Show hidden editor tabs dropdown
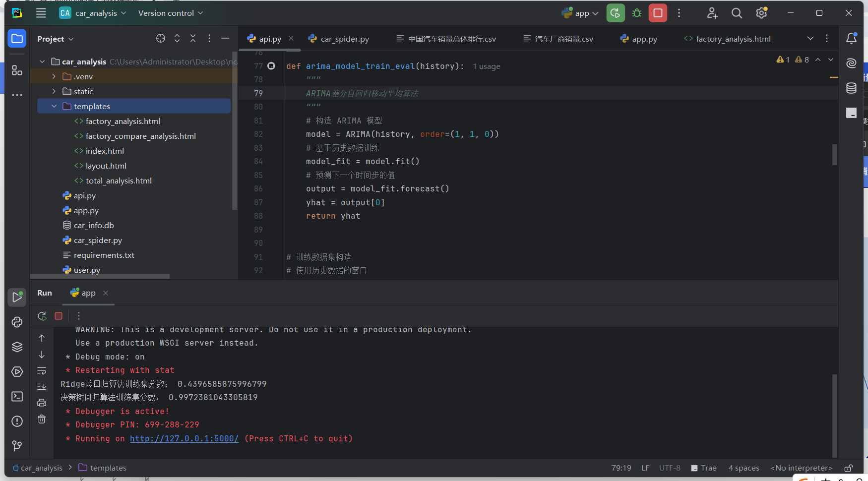This screenshot has height=481, width=868. [810, 39]
